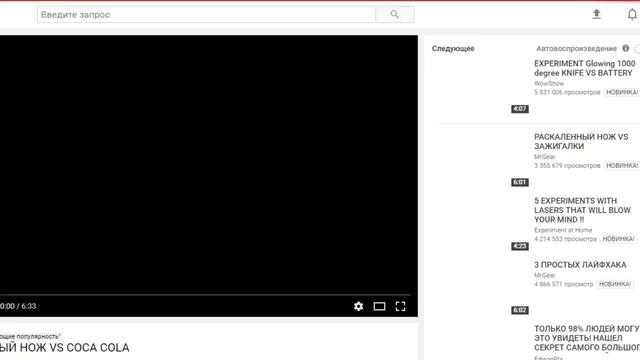640x360 pixels.
Task: Show autoplay info icon
Action: [625, 48]
